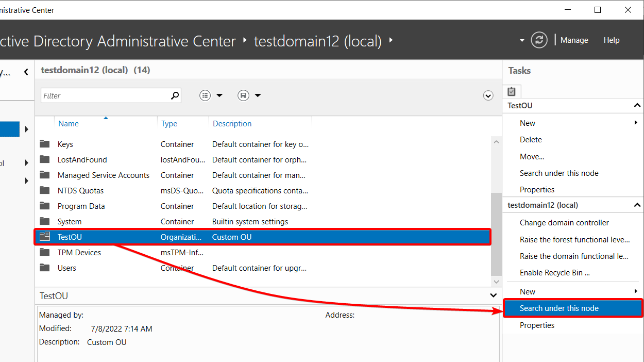
Task: Select the Program Data folder icon
Action: click(x=45, y=206)
